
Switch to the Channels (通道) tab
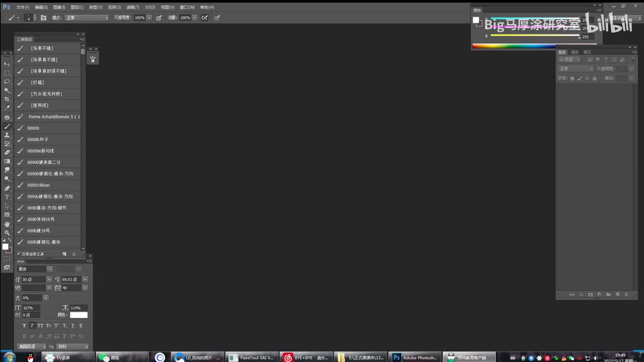pos(575,52)
